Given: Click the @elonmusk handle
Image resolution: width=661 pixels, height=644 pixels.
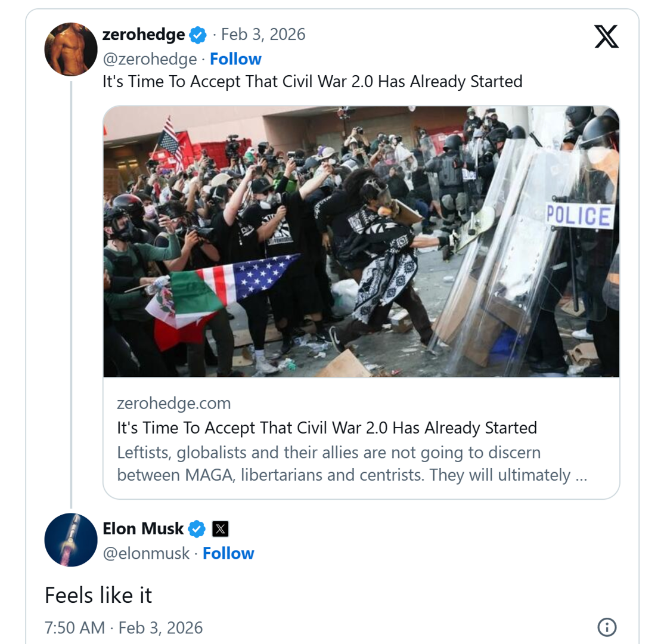Looking at the screenshot, I should tap(146, 553).
